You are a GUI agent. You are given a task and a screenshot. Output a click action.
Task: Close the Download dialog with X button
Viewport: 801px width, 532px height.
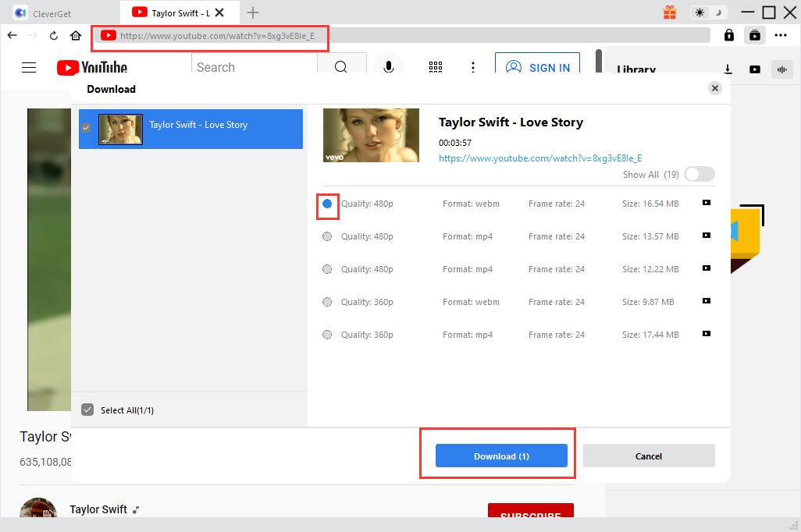(x=714, y=88)
